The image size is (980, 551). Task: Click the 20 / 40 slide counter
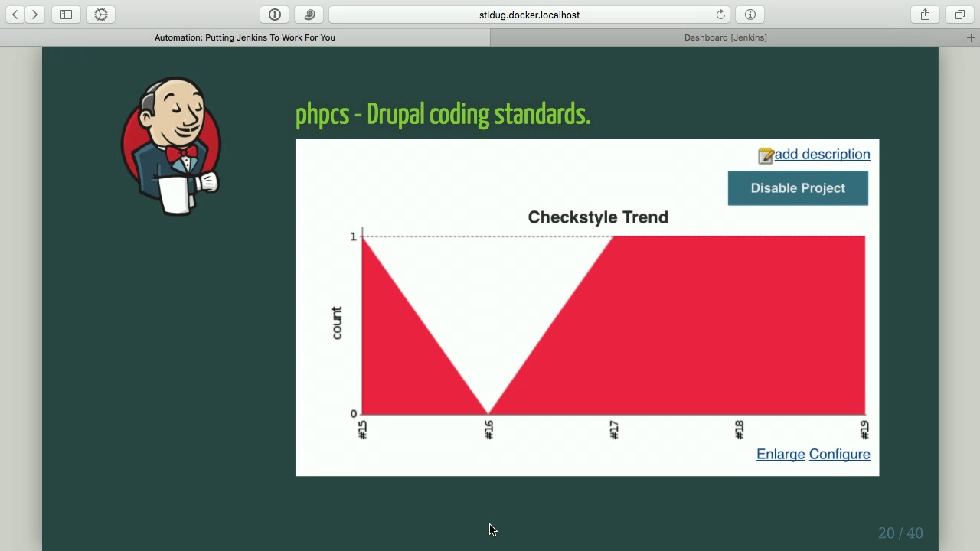(x=900, y=533)
